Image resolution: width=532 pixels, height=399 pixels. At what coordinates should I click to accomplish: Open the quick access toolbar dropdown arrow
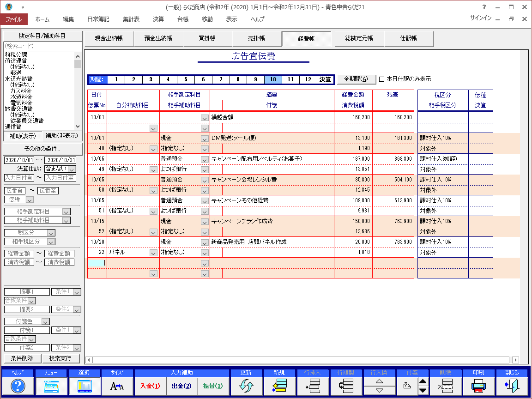[23, 7]
